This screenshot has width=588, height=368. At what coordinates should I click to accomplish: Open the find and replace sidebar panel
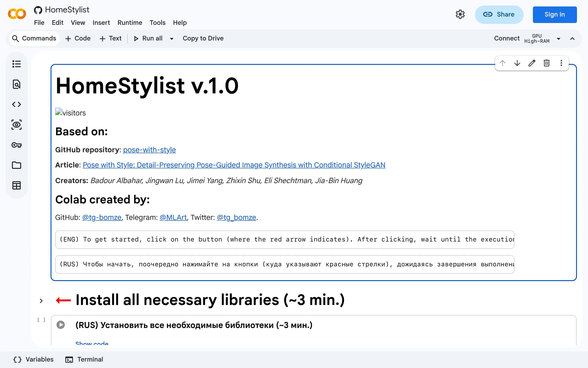[17, 84]
